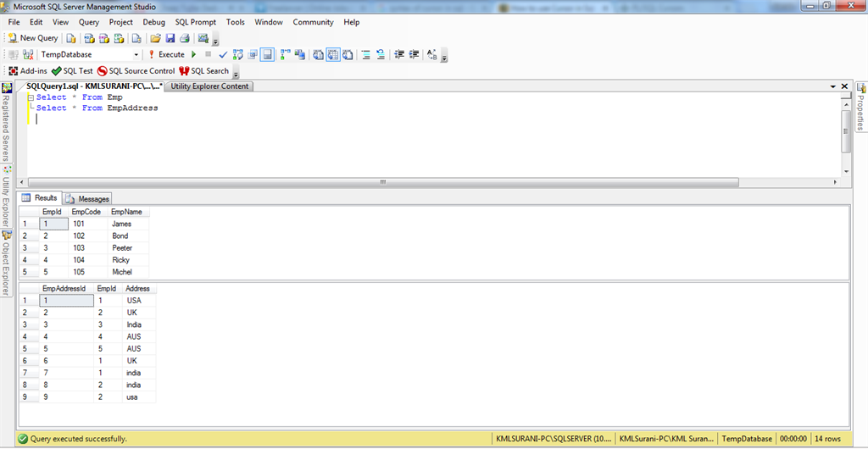The image size is (868, 449).
Task: Click the Open File folder icon
Action: (x=156, y=38)
